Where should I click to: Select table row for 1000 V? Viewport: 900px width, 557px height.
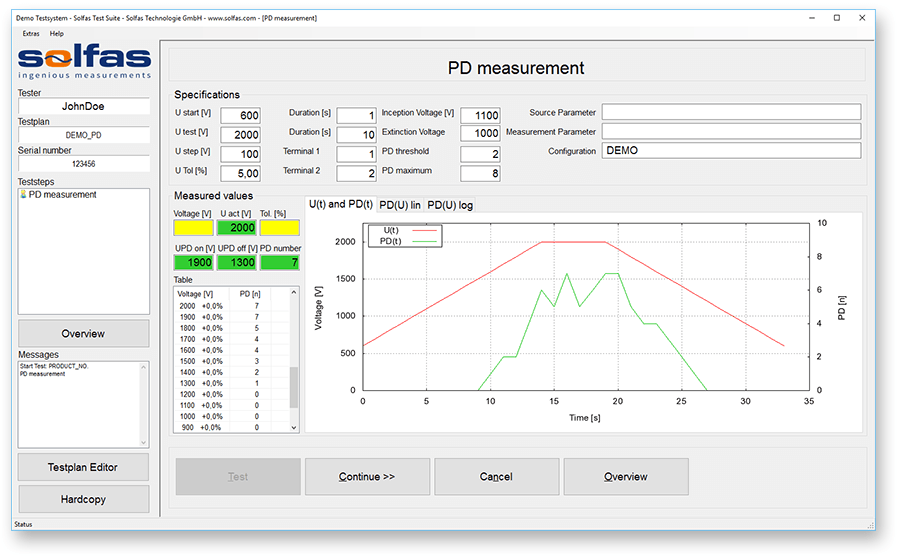click(x=231, y=416)
